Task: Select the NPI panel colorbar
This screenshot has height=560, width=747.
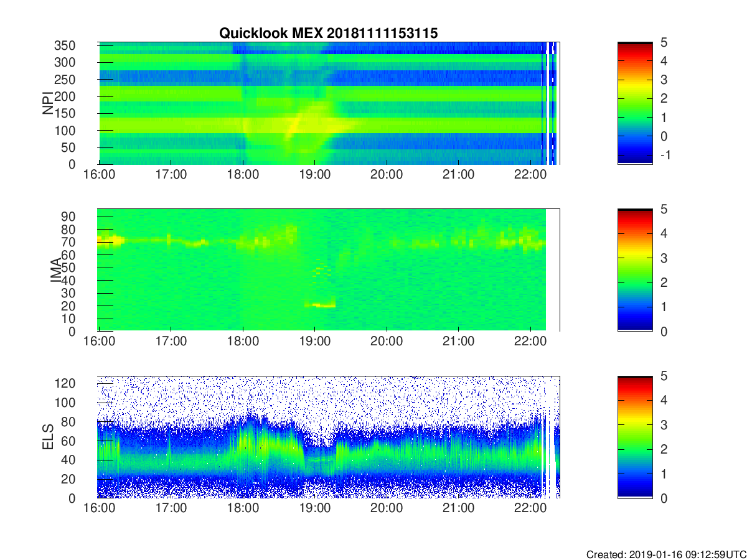Action: click(635, 103)
